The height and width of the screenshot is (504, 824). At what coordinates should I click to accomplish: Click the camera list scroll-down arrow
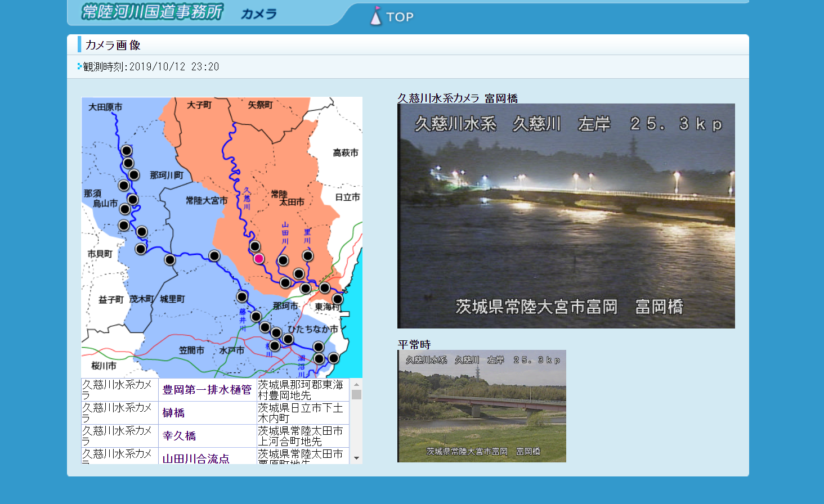(356, 458)
